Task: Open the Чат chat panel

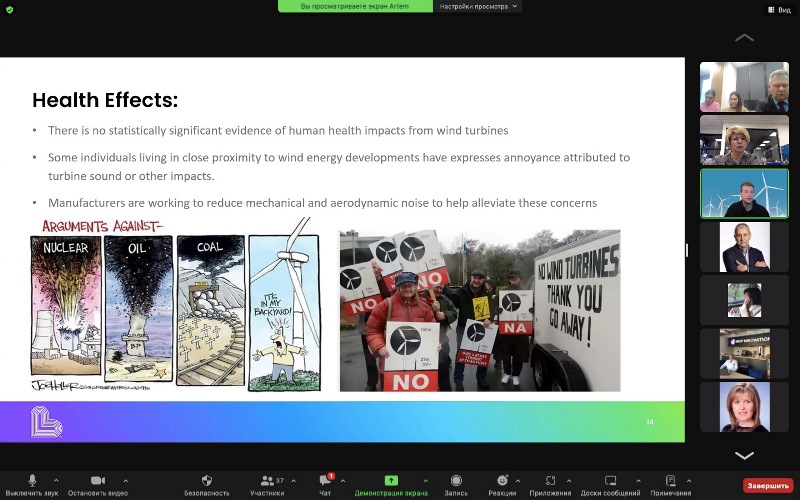Action: [325, 481]
